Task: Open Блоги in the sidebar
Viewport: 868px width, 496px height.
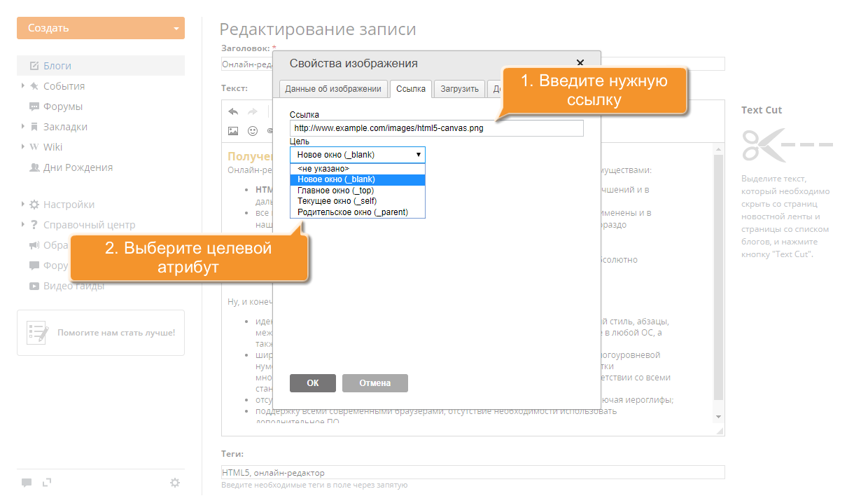Action: tap(57, 66)
